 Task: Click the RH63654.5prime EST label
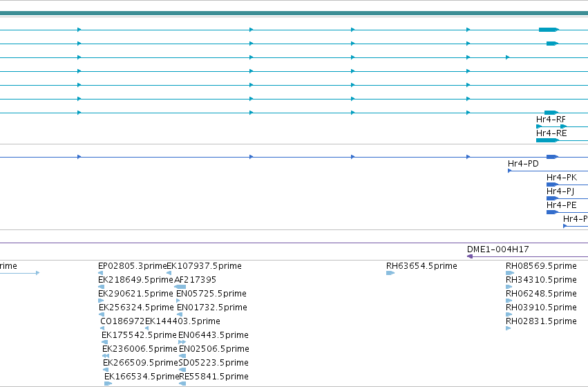point(422,266)
